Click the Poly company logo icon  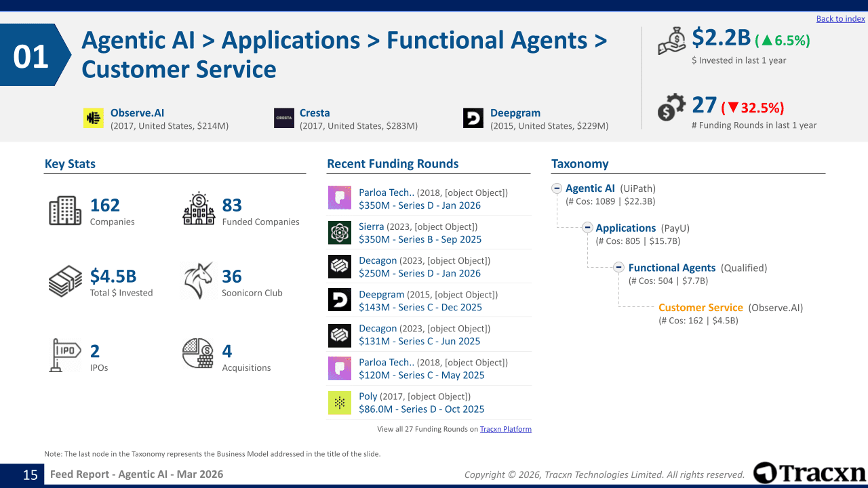coord(340,403)
